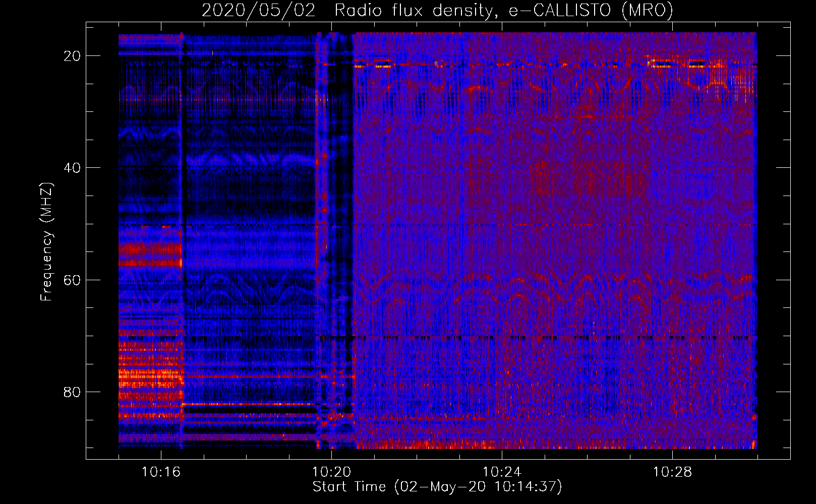The width and height of the screenshot is (816, 504).
Task: Click the time tick label '10:24'
Action: (x=502, y=472)
